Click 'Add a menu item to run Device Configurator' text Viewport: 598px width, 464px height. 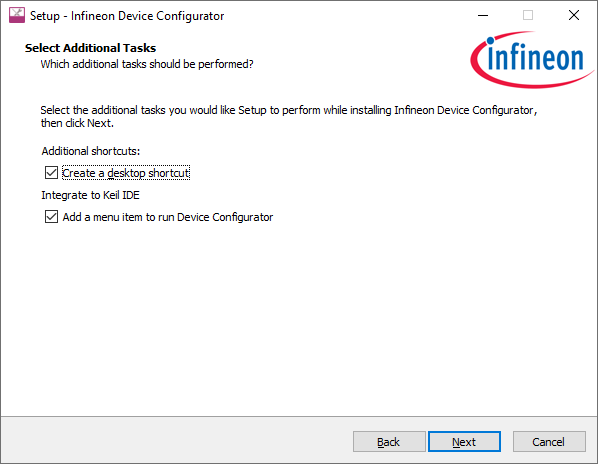[x=168, y=217]
